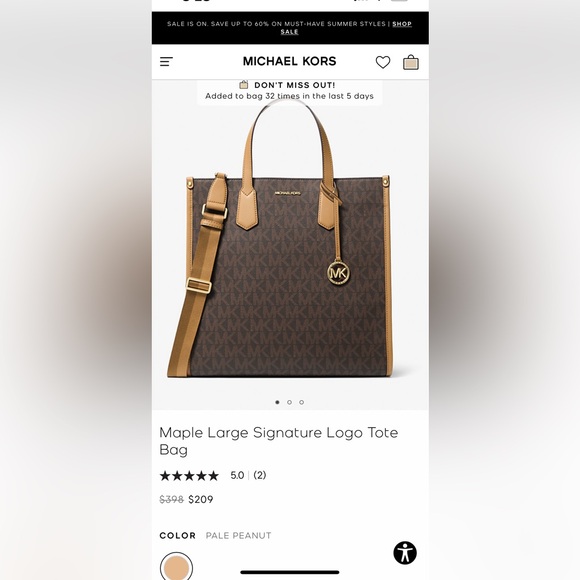Open the hamburger navigation menu
The height and width of the screenshot is (580, 580).
pyautogui.click(x=166, y=62)
